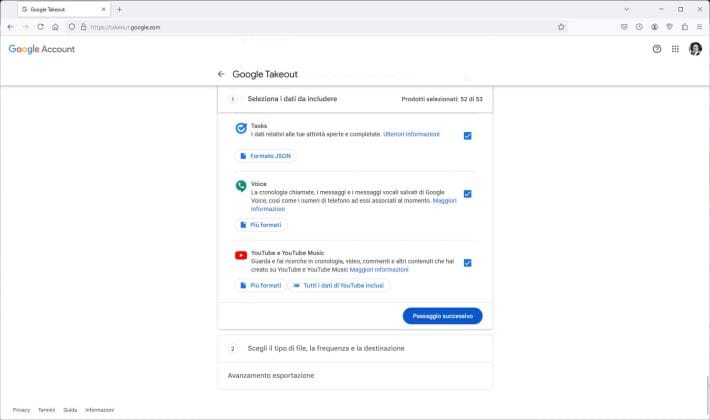Click the Passaggio successivo button

point(442,316)
